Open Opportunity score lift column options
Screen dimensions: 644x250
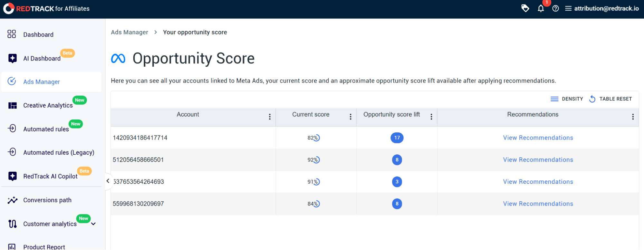click(x=431, y=117)
